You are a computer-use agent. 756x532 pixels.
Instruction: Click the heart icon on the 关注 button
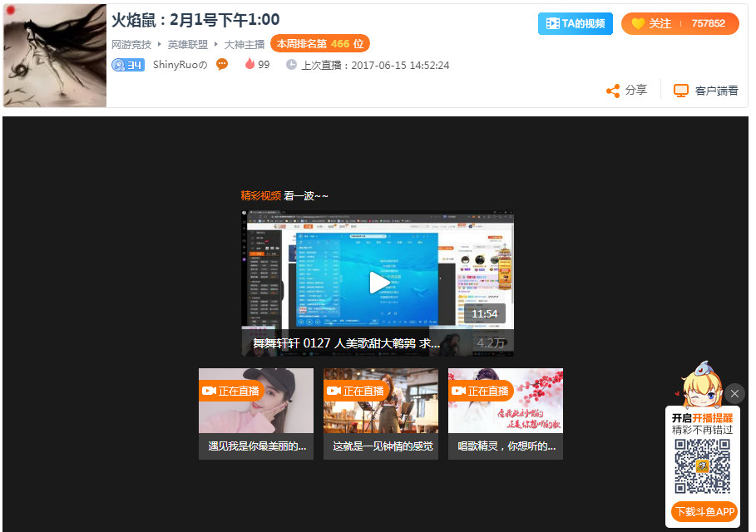638,23
